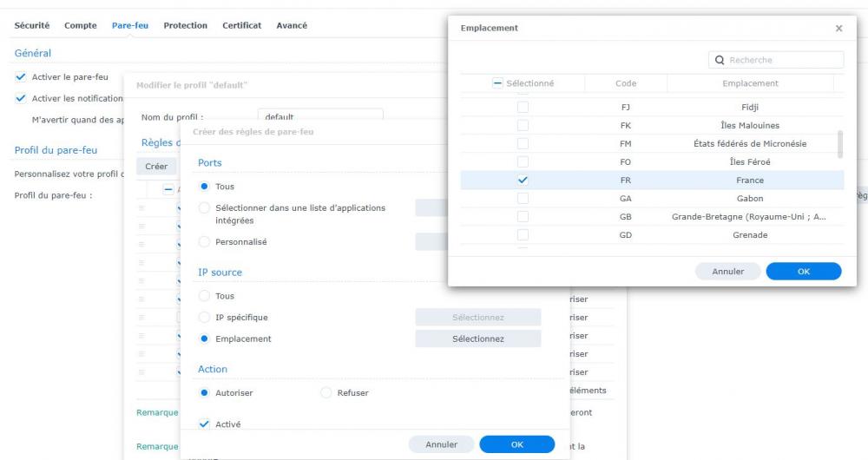868x460 pixels.
Task: Confirm location selection with OK button
Action: pyautogui.click(x=803, y=272)
